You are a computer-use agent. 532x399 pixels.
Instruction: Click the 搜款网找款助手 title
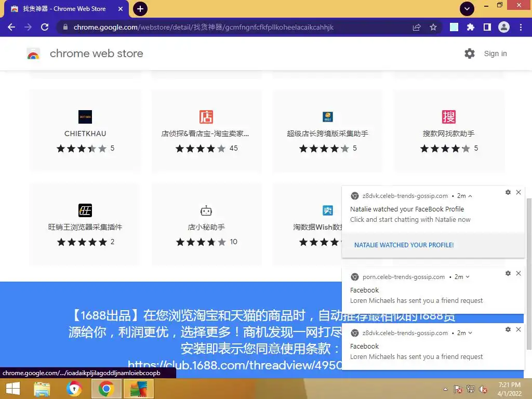tap(448, 134)
